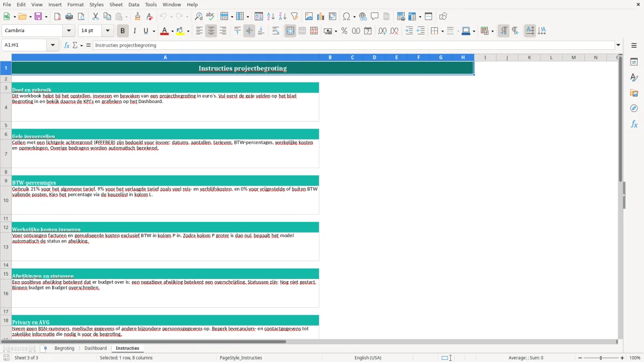The height and width of the screenshot is (362, 644).
Task: Open sidebar Properties panel
Action: (634, 62)
